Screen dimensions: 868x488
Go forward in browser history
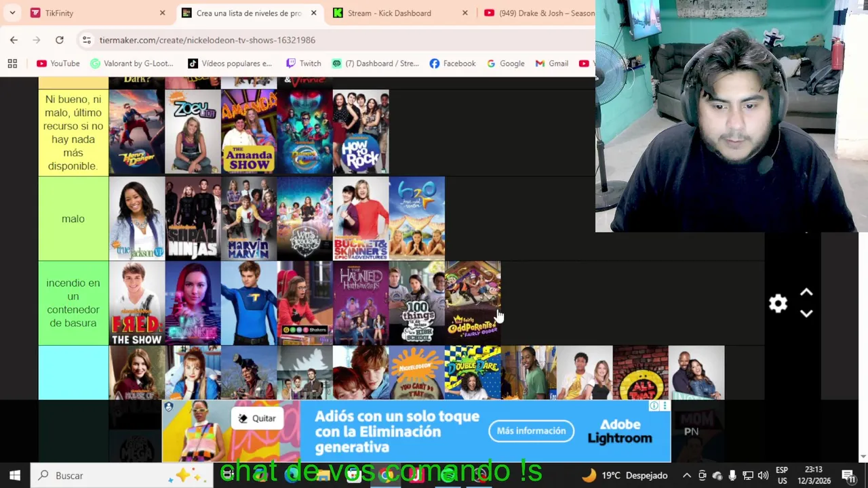pyautogui.click(x=37, y=40)
